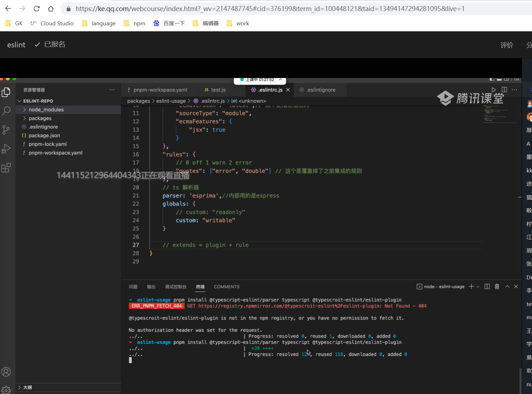The width and height of the screenshot is (532, 394).
Task: Open package.json in the file explorer
Action: point(44,135)
